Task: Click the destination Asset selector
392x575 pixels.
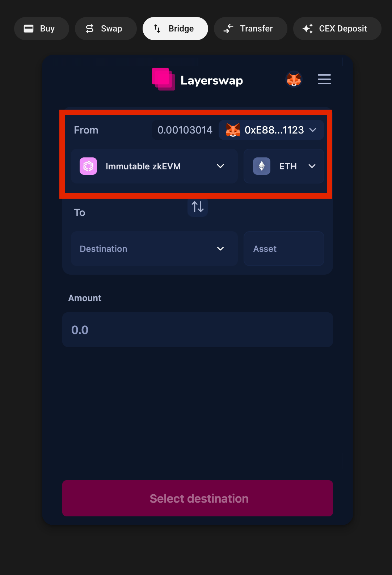Action: pyautogui.click(x=284, y=249)
